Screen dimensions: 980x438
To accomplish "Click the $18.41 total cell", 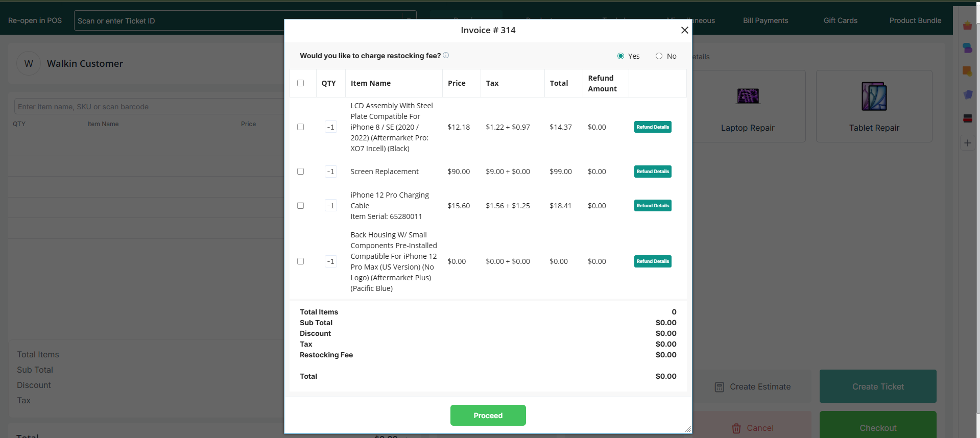I will pyautogui.click(x=560, y=206).
